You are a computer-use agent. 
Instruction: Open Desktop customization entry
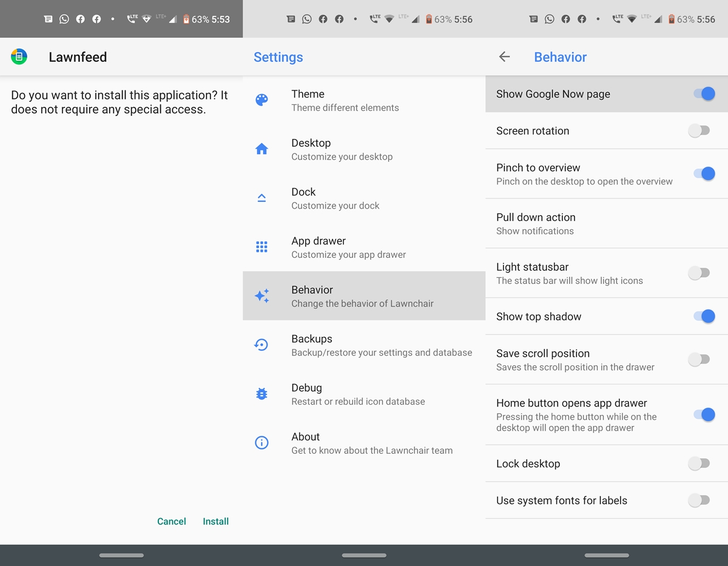point(364,149)
